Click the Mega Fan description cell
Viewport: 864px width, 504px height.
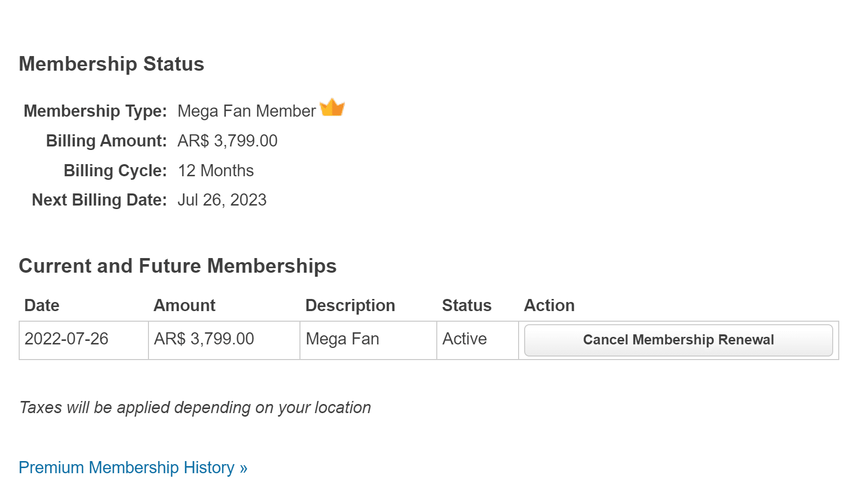[342, 339]
